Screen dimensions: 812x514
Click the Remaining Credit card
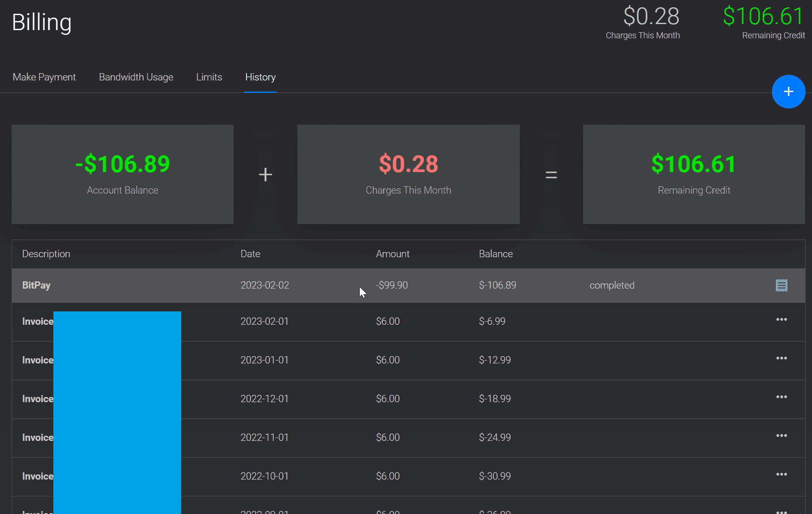pos(694,174)
